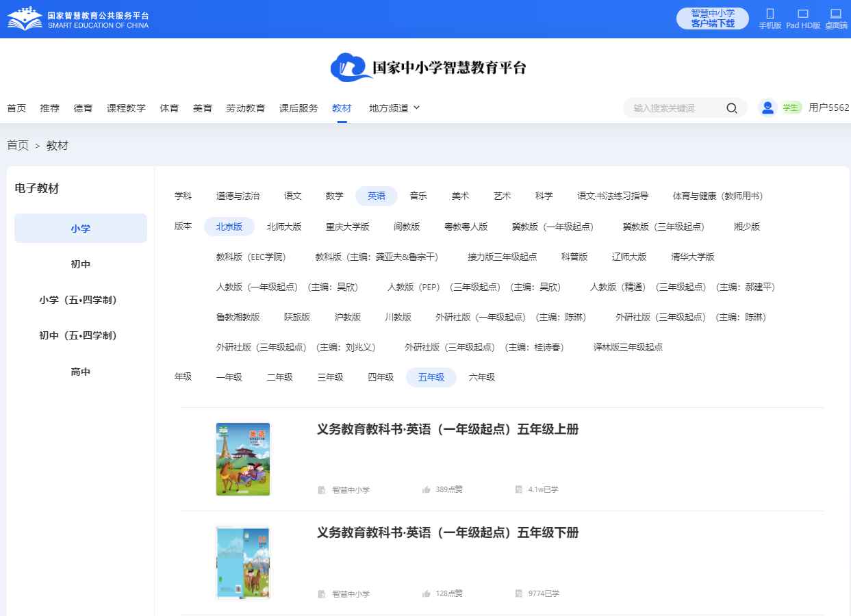
Task: Click the 首页 breadcrumb link
Action: 18,145
